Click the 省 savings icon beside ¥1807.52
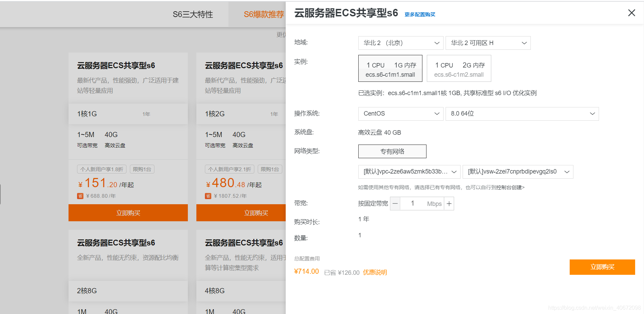This screenshot has width=644, height=314. click(208, 196)
